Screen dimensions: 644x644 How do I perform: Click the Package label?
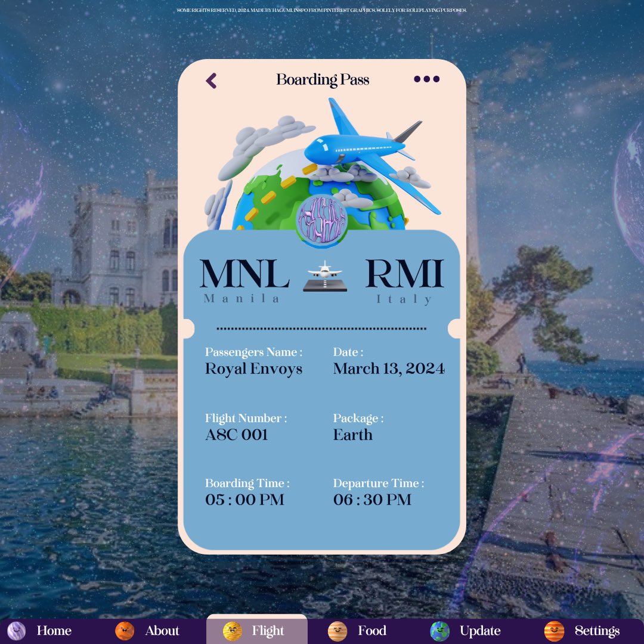tap(358, 418)
